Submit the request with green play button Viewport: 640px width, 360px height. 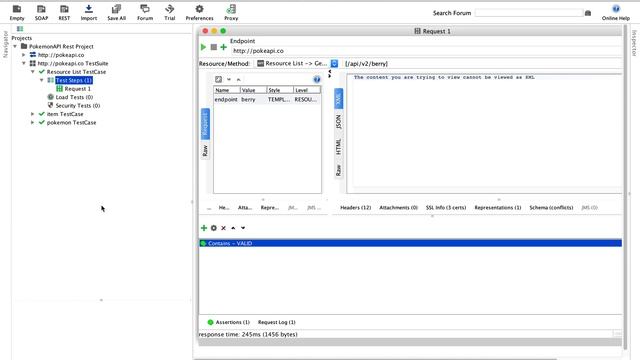click(x=203, y=47)
